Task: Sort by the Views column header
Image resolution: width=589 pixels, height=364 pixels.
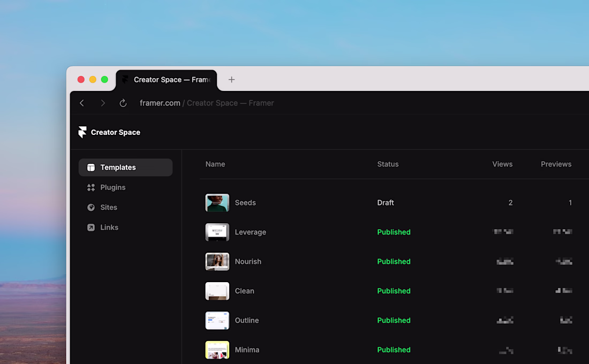Action: pos(502,164)
